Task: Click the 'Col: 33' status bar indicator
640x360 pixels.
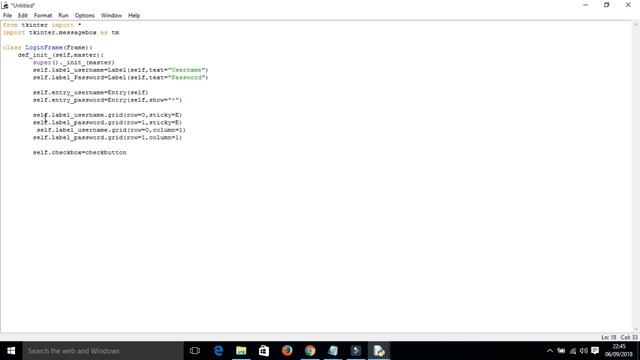Action: [x=629, y=337]
